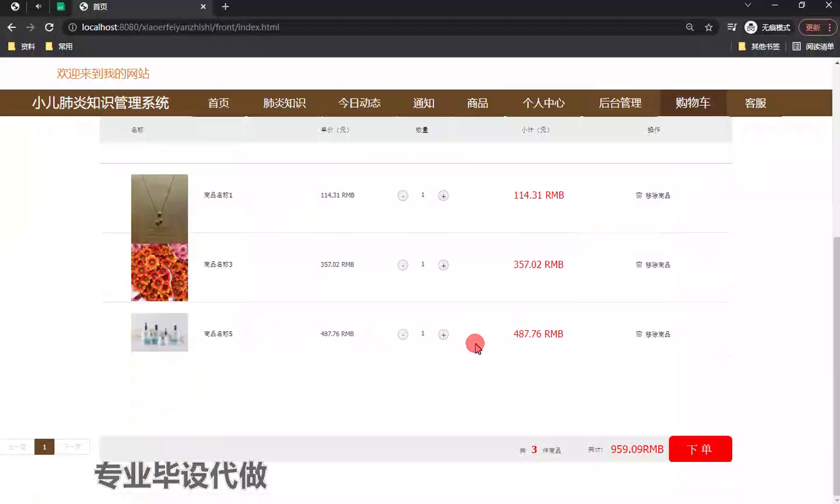Open the 阅读清单 reading list

[813, 47]
